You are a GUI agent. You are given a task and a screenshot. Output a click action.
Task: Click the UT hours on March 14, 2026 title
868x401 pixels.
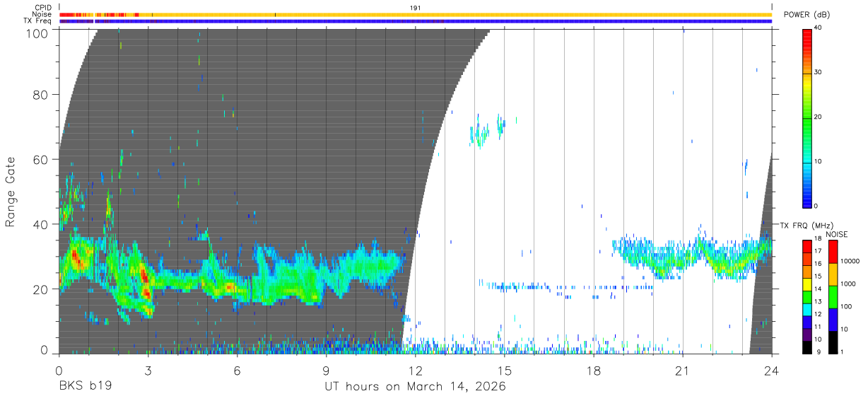(415, 387)
